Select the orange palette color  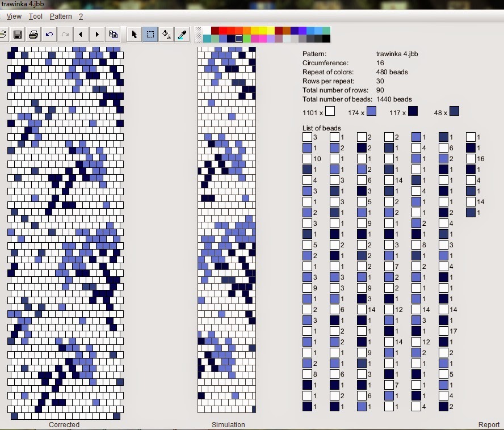click(x=247, y=31)
